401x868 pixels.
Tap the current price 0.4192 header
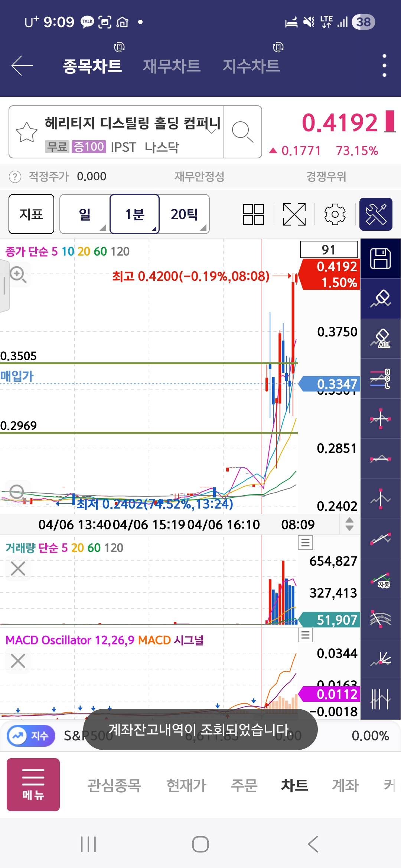tap(339, 123)
